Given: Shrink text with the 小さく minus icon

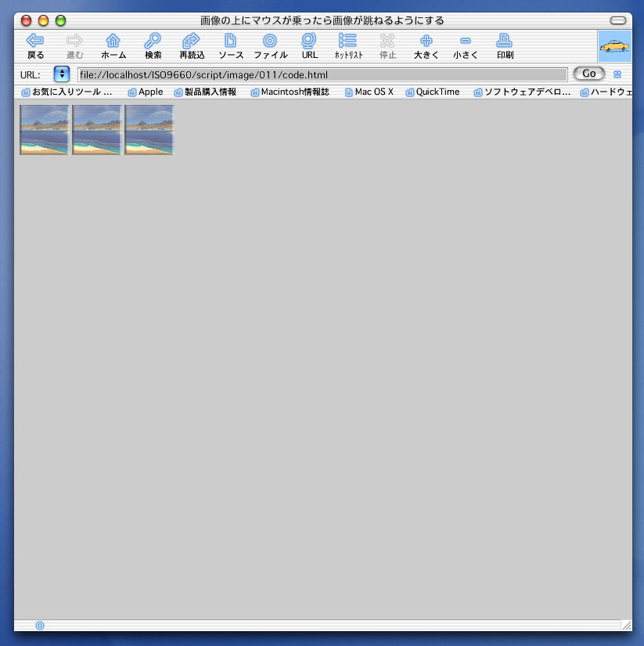Looking at the screenshot, I should 466,45.
